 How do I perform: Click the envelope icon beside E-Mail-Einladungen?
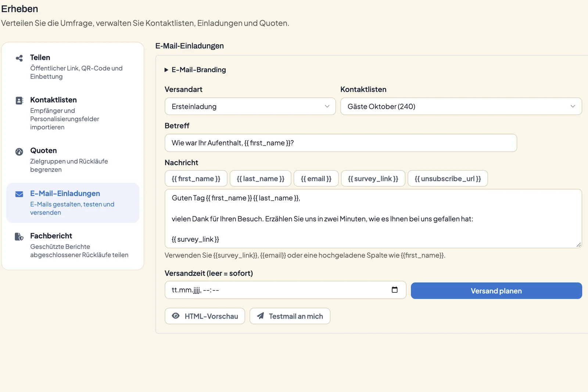click(x=19, y=194)
